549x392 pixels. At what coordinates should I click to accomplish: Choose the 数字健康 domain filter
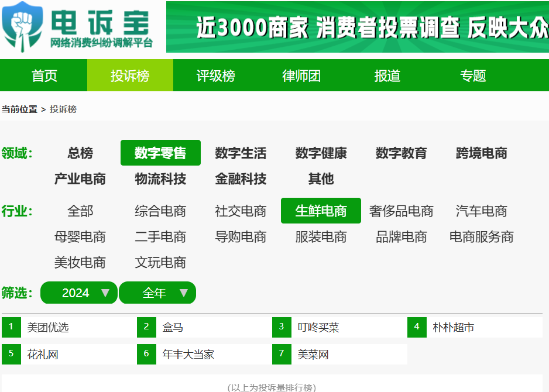tap(321, 153)
